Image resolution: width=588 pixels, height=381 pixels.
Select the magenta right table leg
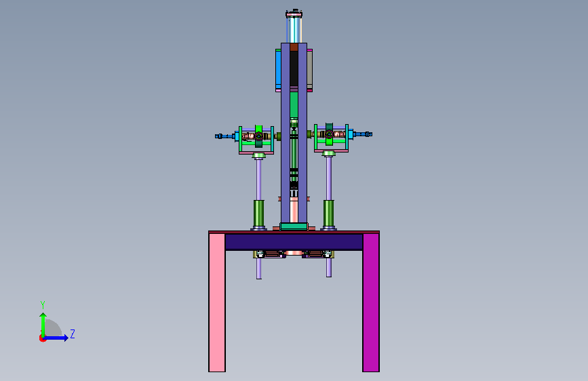pos(371,302)
